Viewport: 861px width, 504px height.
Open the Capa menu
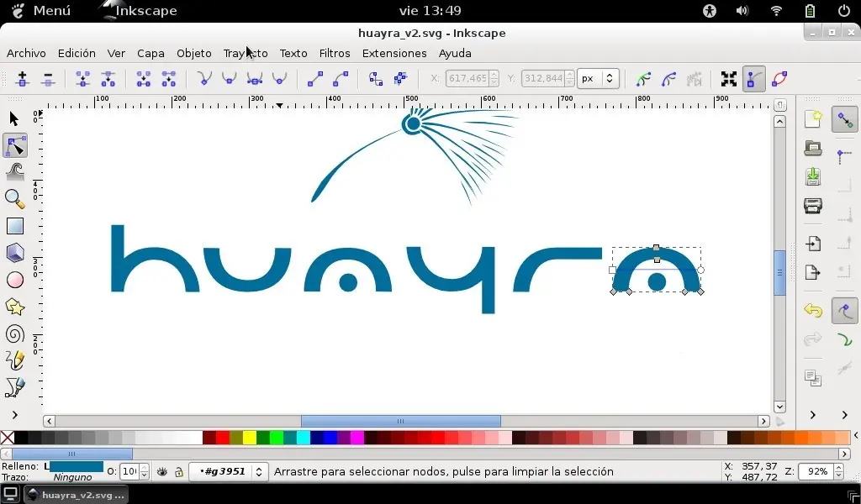click(151, 53)
